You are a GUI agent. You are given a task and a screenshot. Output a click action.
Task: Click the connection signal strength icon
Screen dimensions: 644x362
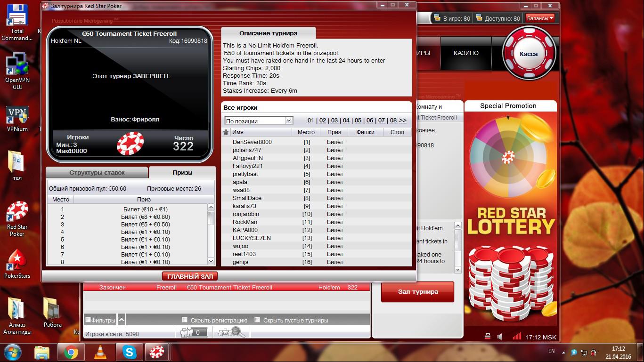coord(517,337)
